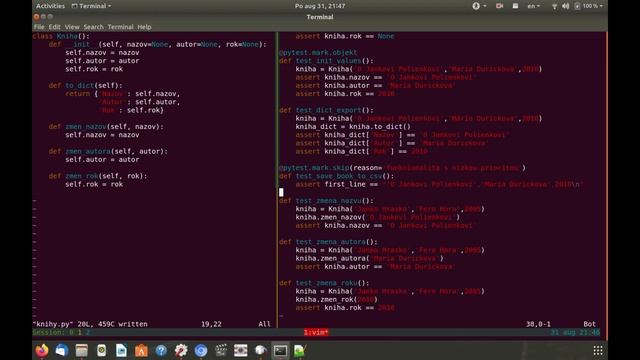Screen dimensions: 640x360
Task: Click 'def zmen_nazov(self, nazov):' line
Action: coord(106,127)
